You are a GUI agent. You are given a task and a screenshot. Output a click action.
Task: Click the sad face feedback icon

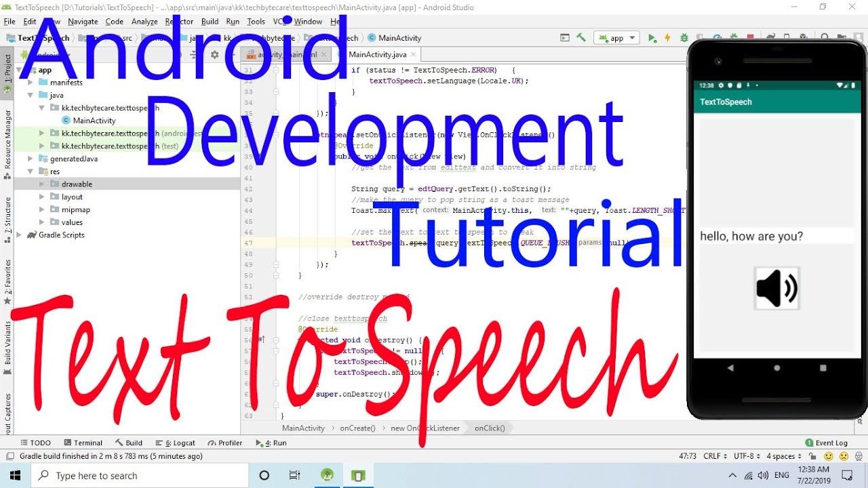pyautogui.click(x=844, y=456)
